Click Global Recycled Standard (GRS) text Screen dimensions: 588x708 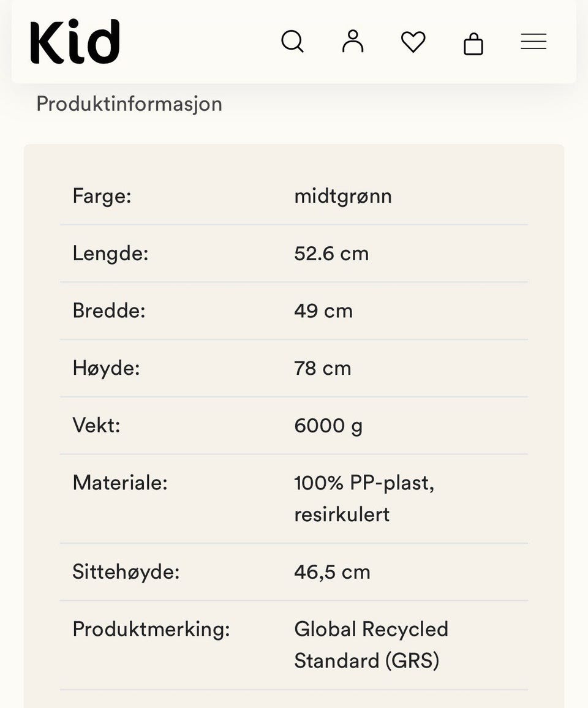(371, 645)
